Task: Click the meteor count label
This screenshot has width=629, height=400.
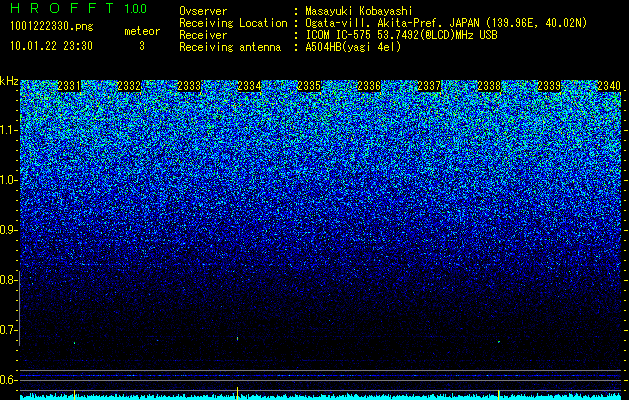Action: (x=142, y=31)
